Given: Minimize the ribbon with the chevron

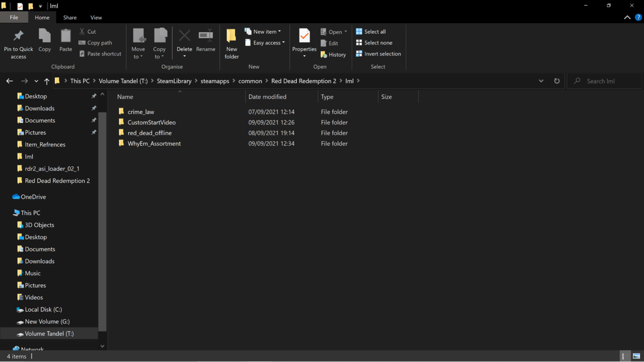Looking at the screenshot, I should point(627,18).
